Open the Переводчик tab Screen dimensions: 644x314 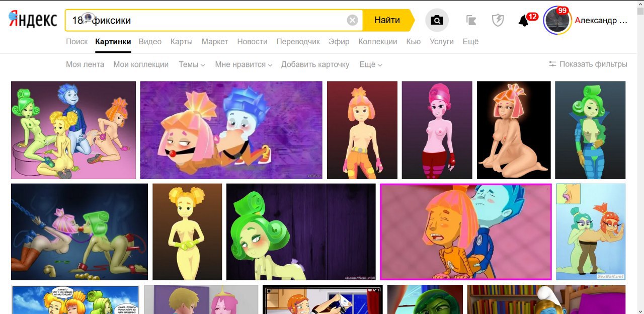[298, 42]
